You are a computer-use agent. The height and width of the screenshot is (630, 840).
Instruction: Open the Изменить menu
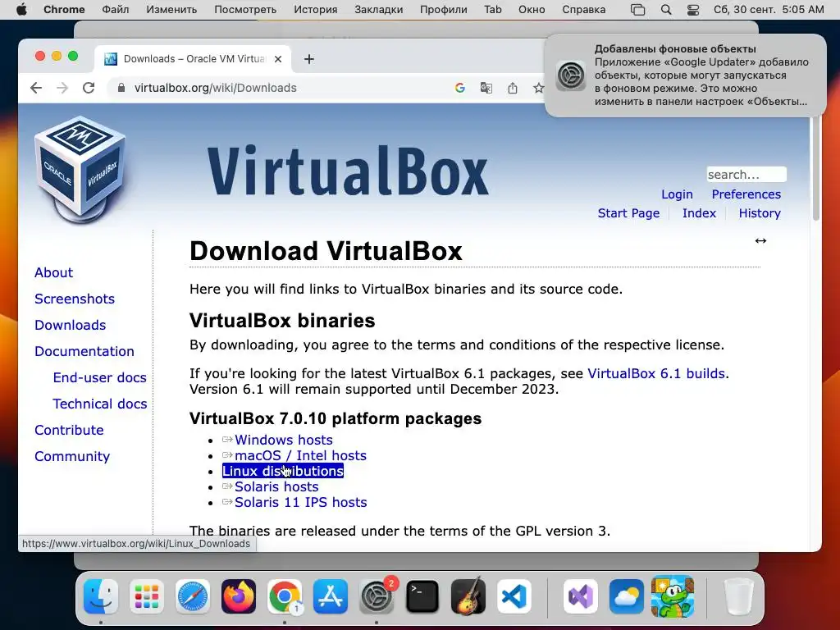171,10
